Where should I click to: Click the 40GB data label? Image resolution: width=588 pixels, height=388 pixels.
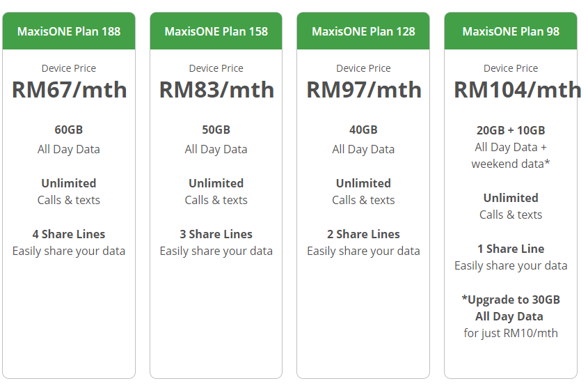click(x=363, y=130)
